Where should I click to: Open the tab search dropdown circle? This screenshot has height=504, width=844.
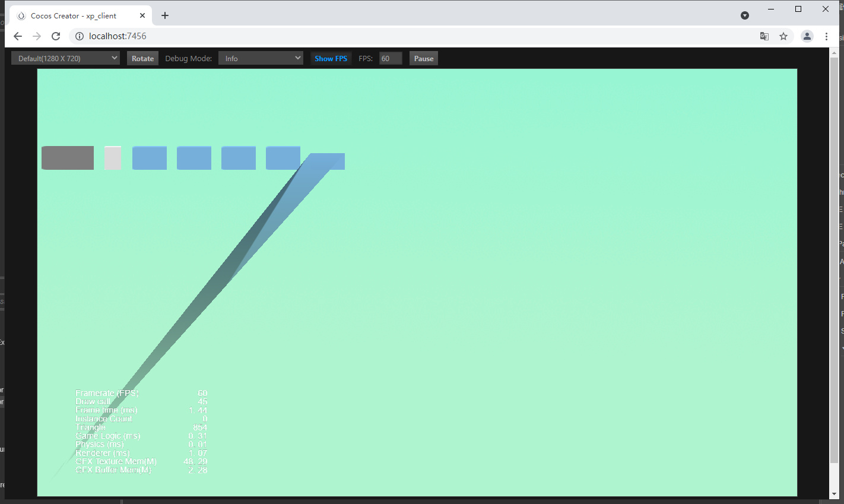pyautogui.click(x=745, y=15)
